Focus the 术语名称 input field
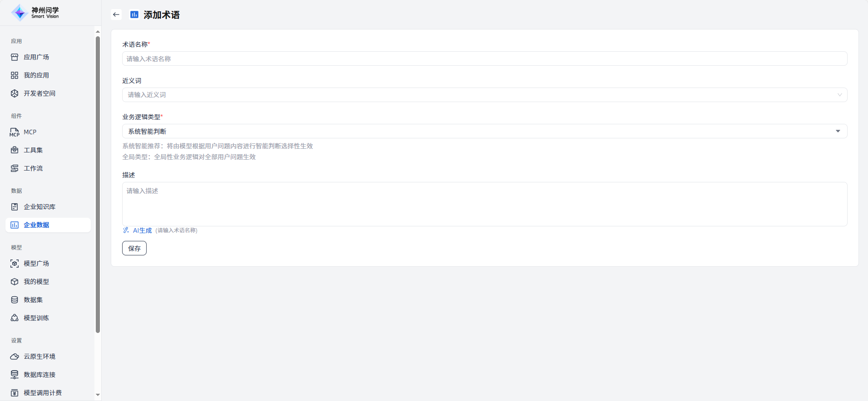Screen dimensions: 868x401 point(484,59)
